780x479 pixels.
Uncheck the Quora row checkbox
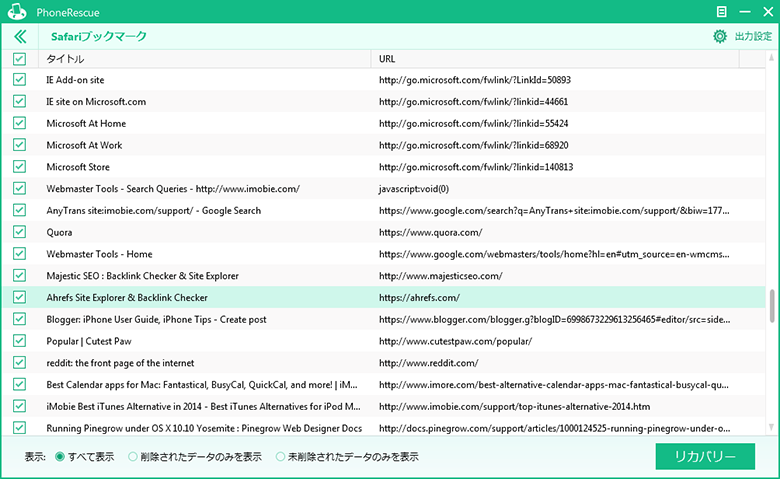click(19, 232)
